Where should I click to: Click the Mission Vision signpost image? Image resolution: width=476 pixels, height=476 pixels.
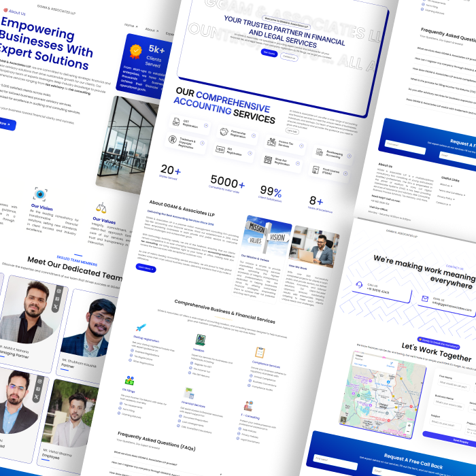(266, 235)
